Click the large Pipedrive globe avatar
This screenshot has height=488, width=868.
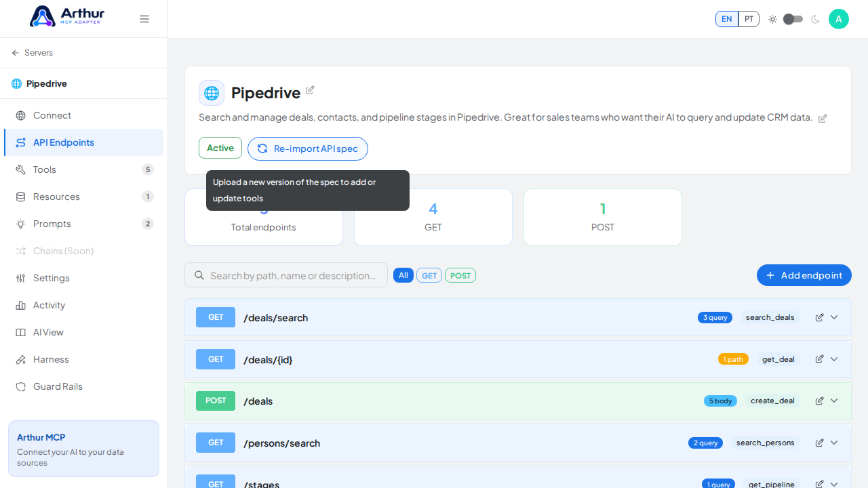(x=212, y=93)
